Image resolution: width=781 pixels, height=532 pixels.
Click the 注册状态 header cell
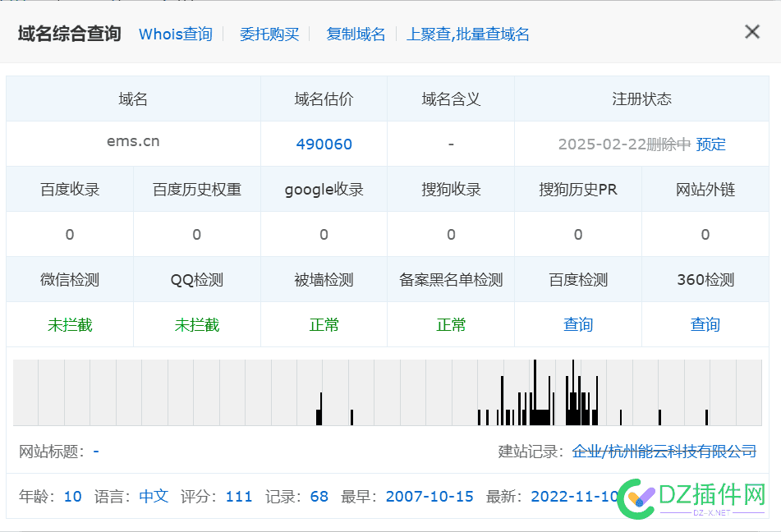641,99
